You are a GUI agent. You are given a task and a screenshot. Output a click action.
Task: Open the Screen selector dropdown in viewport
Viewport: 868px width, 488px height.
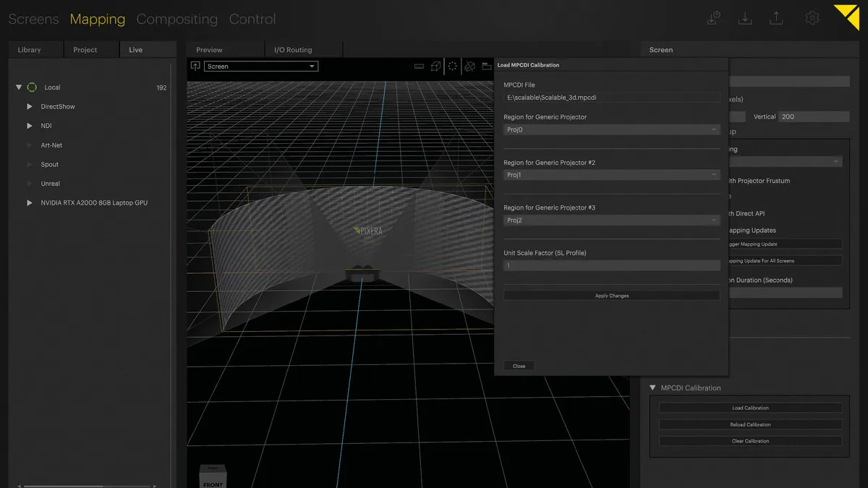[x=261, y=67]
